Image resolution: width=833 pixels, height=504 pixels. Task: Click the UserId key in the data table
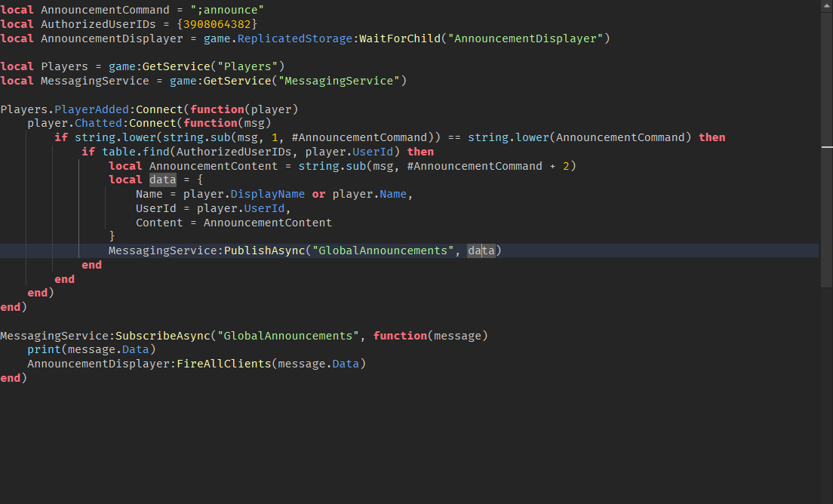(x=155, y=209)
